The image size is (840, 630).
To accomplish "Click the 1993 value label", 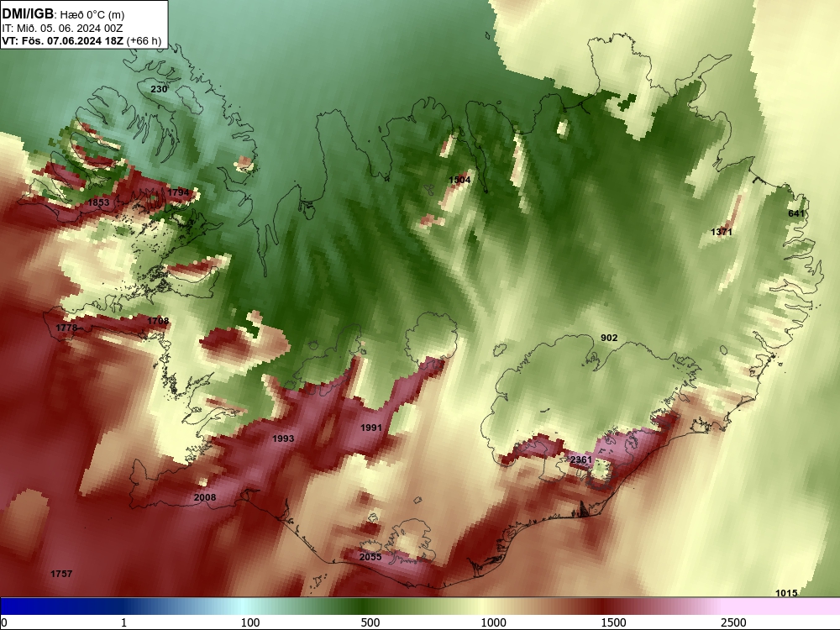I will tap(283, 438).
